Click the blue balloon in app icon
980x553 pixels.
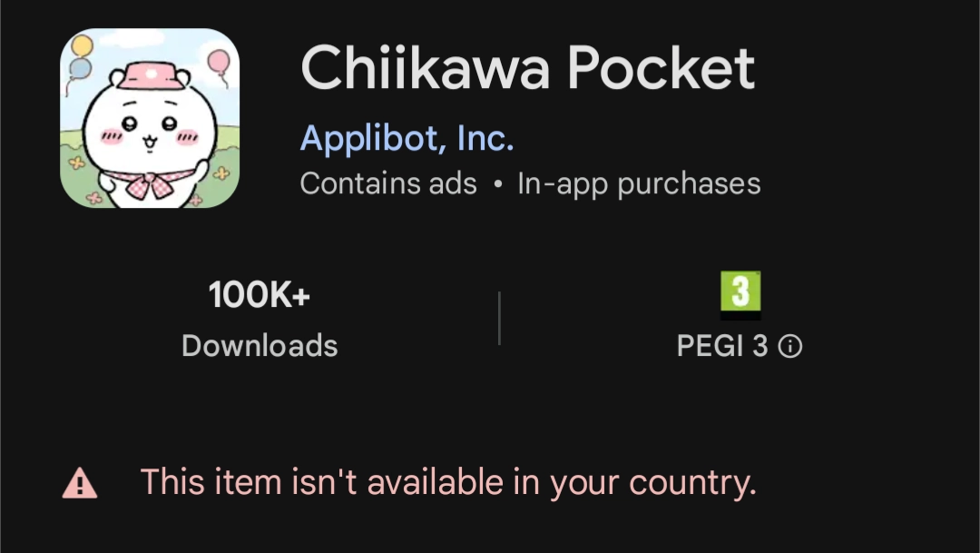[x=80, y=68]
